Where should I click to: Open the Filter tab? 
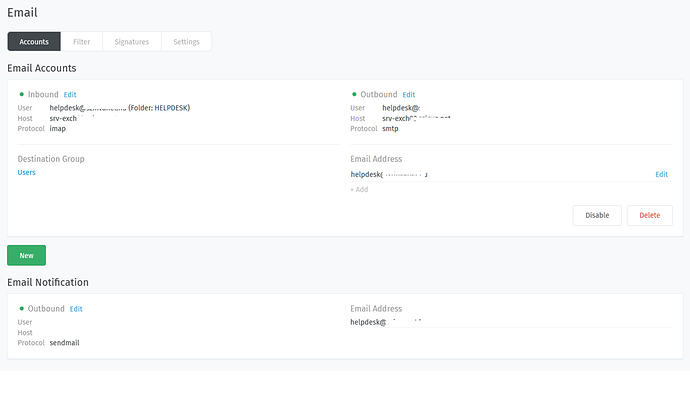point(81,42)
